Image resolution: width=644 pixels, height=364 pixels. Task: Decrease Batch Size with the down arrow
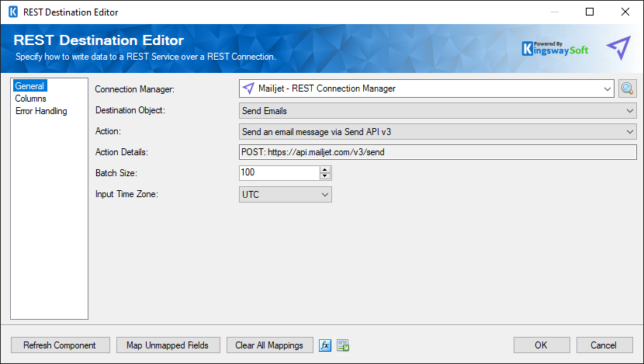pyautogui.click(x=325, y=176)
